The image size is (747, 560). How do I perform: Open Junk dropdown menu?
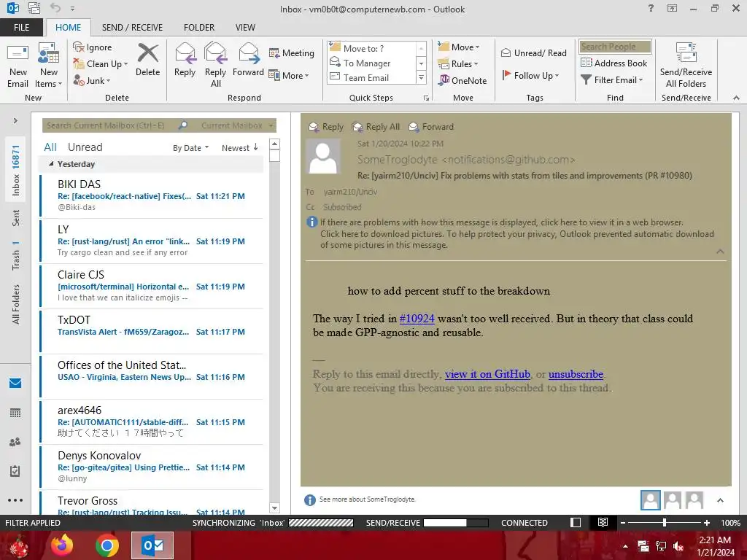tap(92, 80)
